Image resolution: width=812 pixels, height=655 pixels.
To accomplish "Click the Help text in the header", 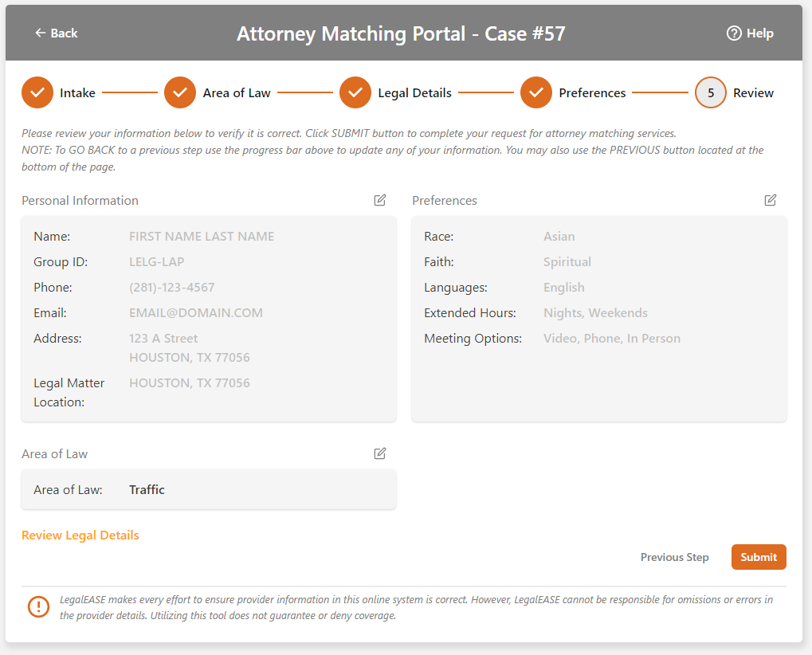I will pos(760,33).
